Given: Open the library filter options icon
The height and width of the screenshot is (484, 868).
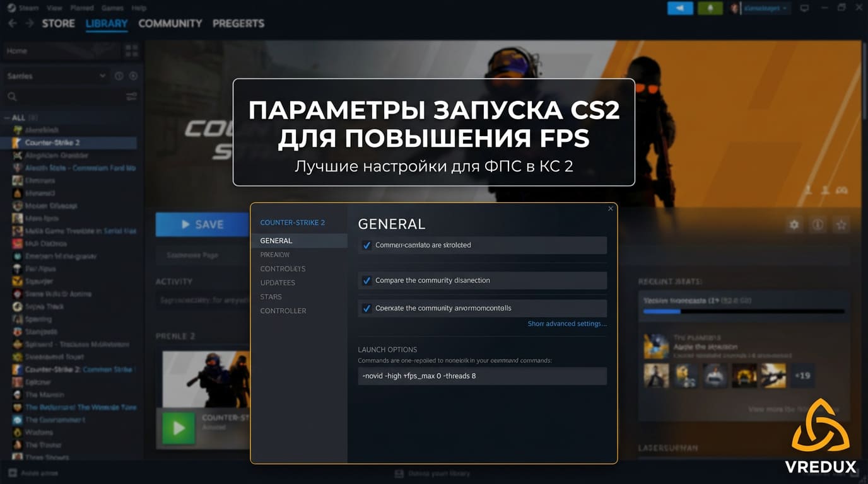Looking at the screenshot, I should coord(131,96).
